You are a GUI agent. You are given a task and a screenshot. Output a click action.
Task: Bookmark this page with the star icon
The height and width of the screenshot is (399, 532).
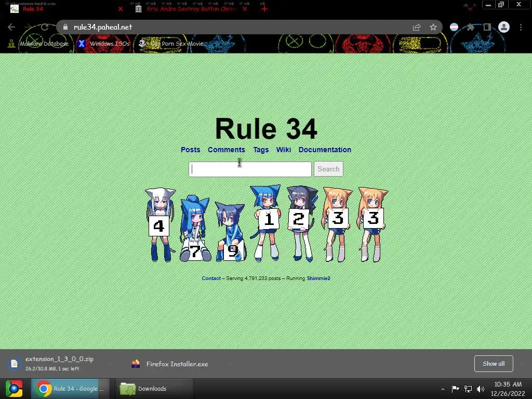[433, 28]
